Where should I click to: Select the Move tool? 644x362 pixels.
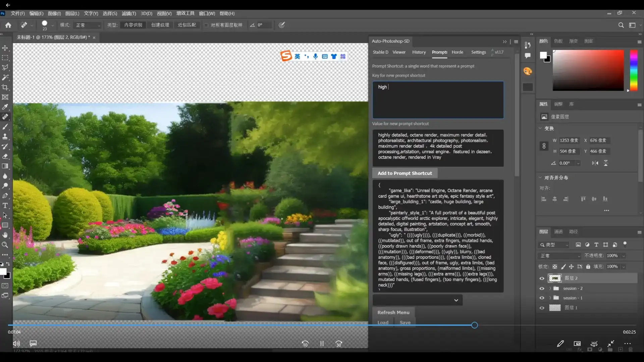5,48
